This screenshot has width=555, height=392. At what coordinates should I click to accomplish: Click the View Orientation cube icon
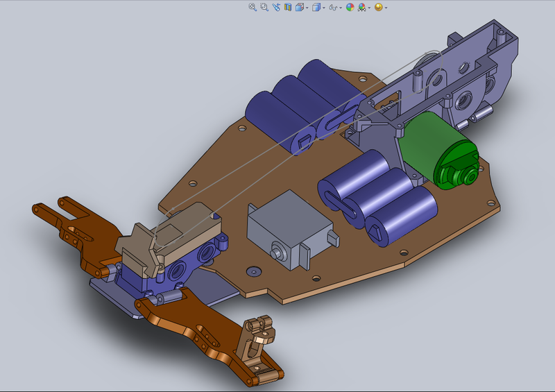[x=300, y=7]
